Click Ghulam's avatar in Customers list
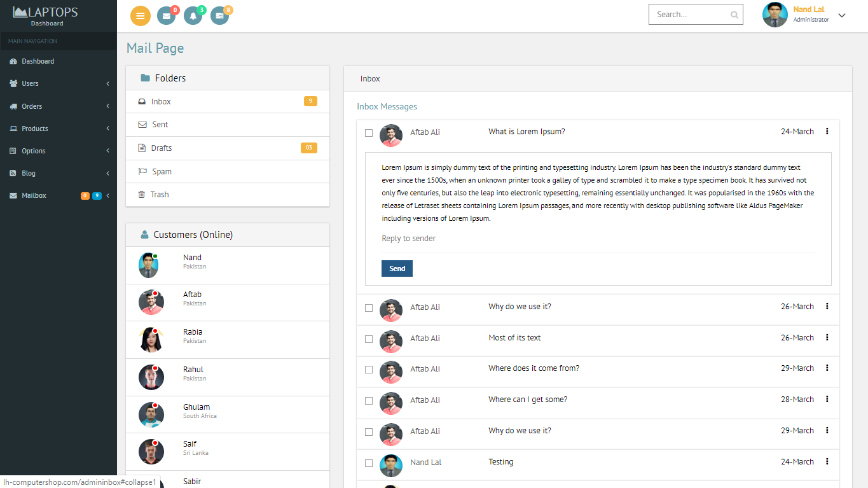The image size is (868, 488). [x=151, y=415]
